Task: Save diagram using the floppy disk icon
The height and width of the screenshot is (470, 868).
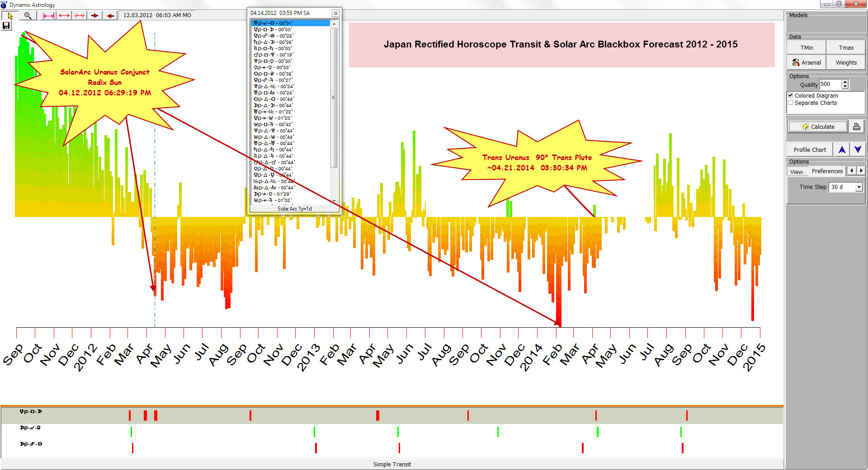Action: (6, 26)
